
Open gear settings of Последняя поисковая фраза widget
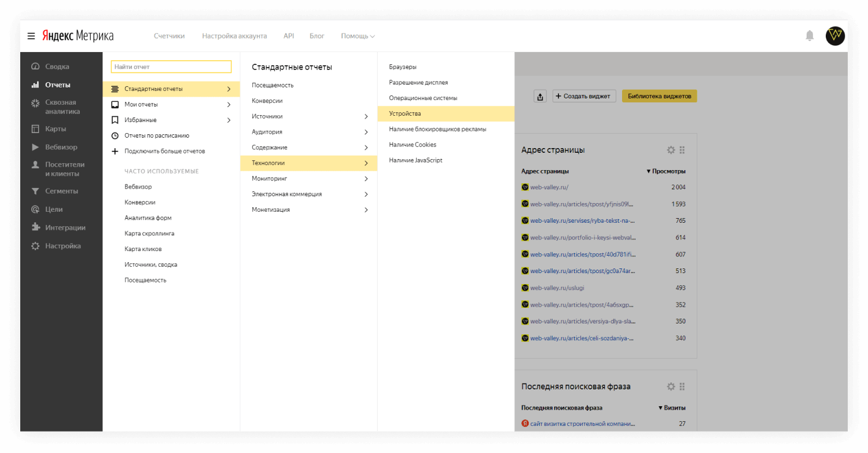point(671,386)
